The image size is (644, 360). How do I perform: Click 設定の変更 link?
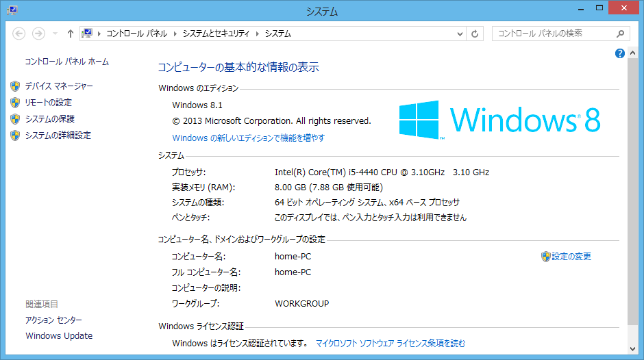click(x=571, y=257)
